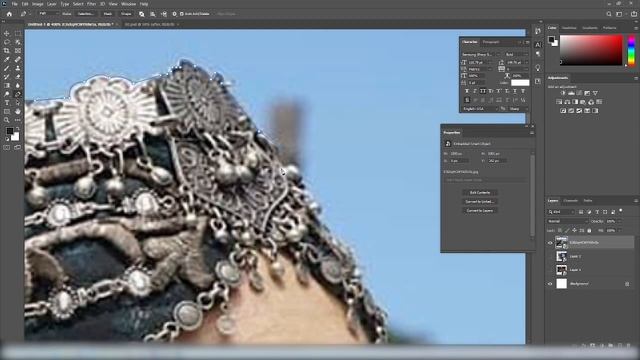Open the Bold font style dropdown
Viewport: 640px width, 360px height.
[516, 54]
